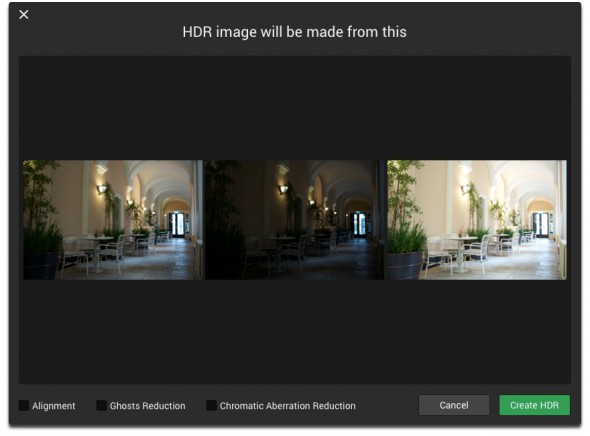Click the Cancel button
The width and height of the screenshot is (590, 436).
click(x=454, y=405)
